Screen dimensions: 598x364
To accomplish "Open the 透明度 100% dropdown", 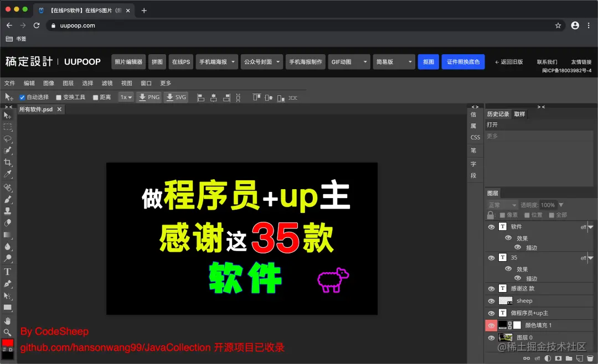I will click(x=561, y=204).
